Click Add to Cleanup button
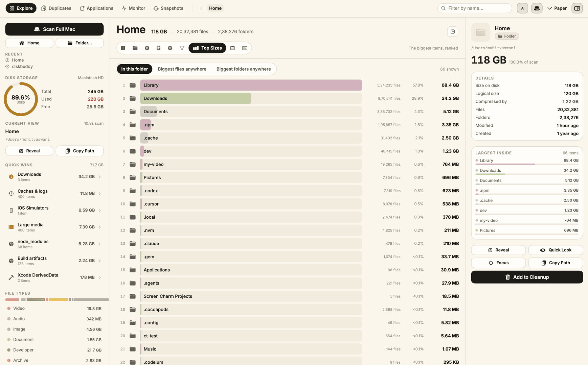Screen dimensions: 588x365 527,277
